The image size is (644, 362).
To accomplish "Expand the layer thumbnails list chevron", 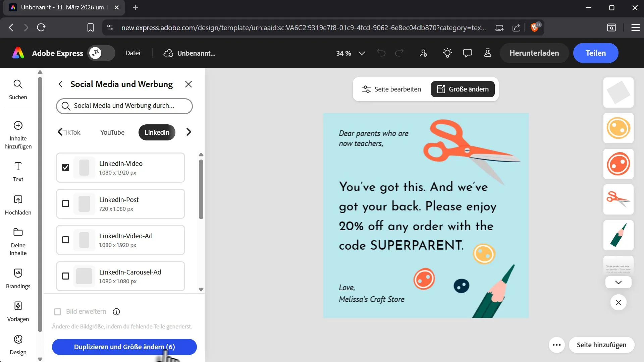I will (x=618, y=282).
